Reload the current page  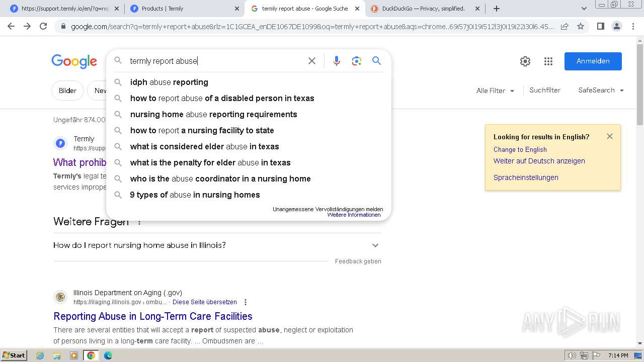pos(43,26)
